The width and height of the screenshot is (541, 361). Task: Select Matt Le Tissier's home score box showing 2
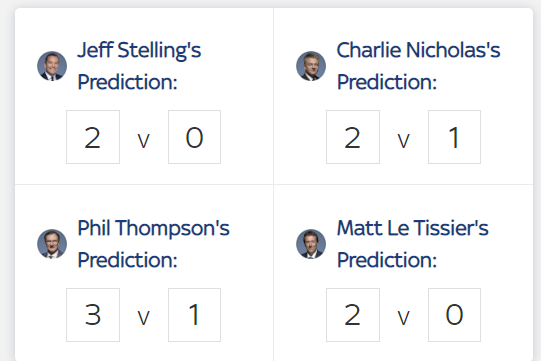click(353, 315)
